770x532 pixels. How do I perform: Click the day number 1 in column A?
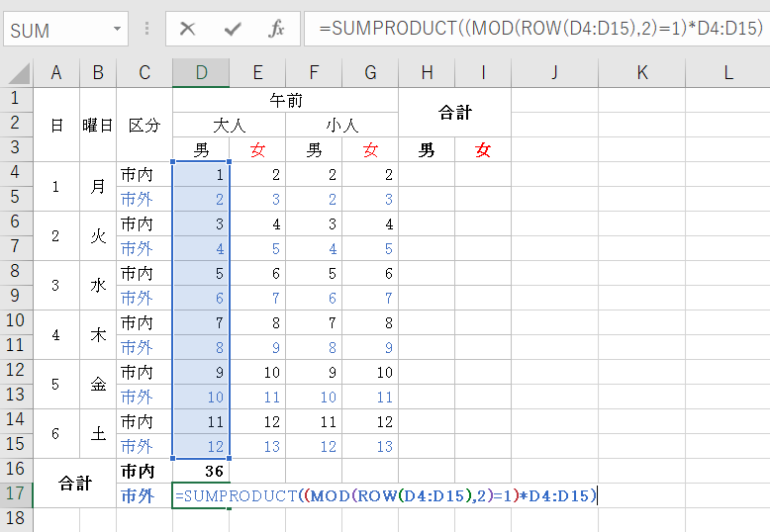click(56, 187)
